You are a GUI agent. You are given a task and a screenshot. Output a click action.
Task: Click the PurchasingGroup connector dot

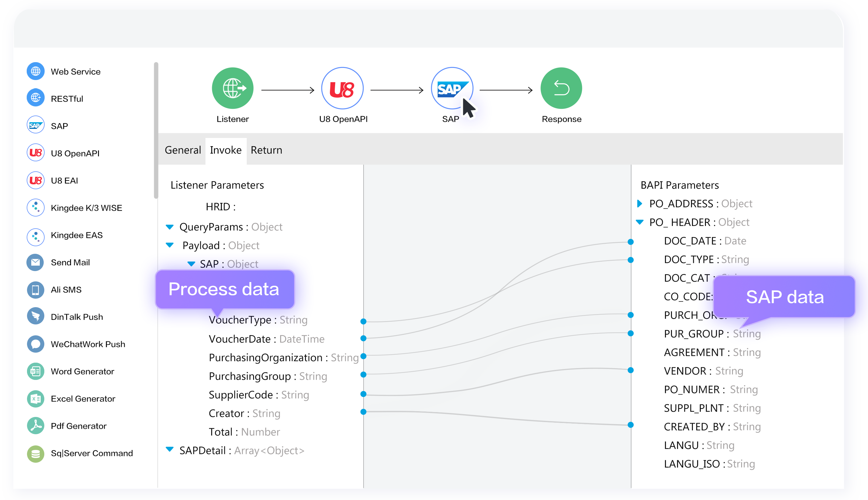(363, 374)
